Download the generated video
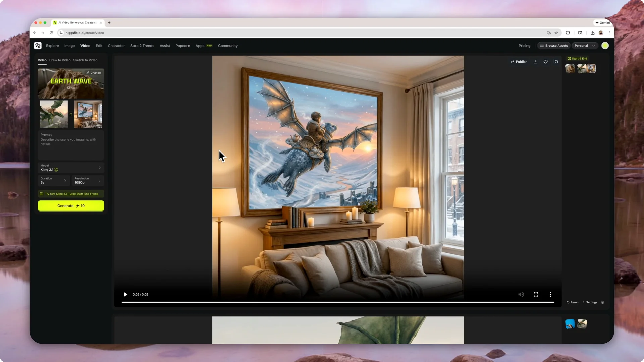This screenshot has width=644, height=362. coord(535,62)
